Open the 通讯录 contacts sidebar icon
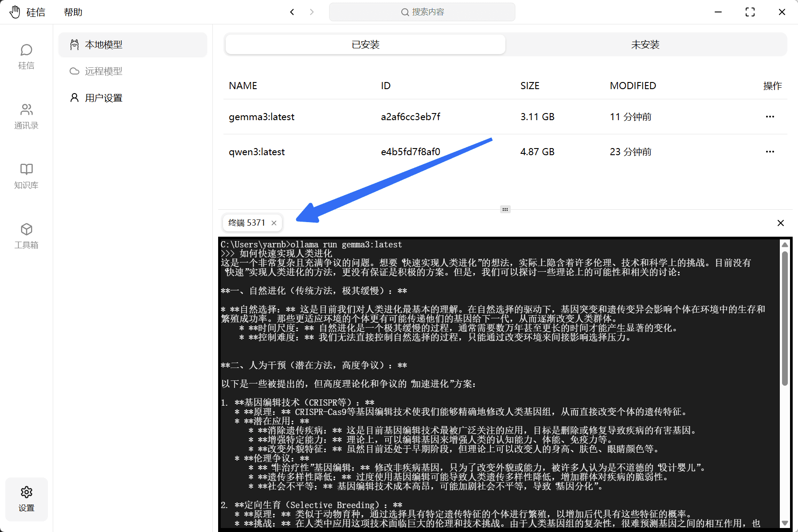The width and height of the screenshot is (798, 532). pyautogui.click(x=26, y=117)
